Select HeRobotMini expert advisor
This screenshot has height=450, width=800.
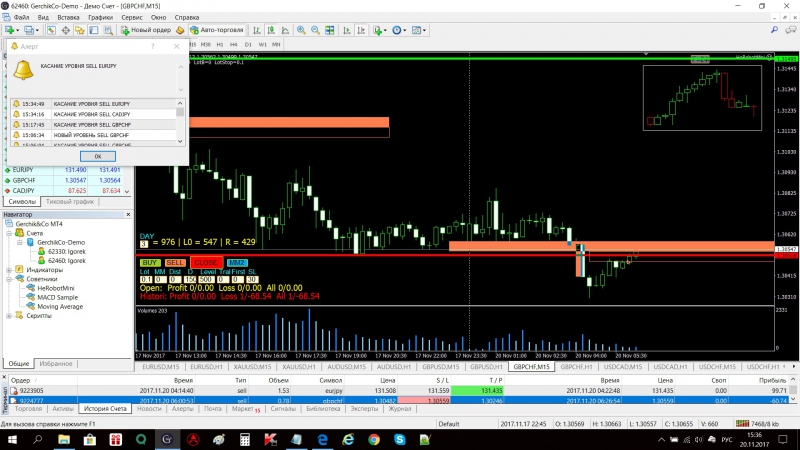click(x=55, y=288)
